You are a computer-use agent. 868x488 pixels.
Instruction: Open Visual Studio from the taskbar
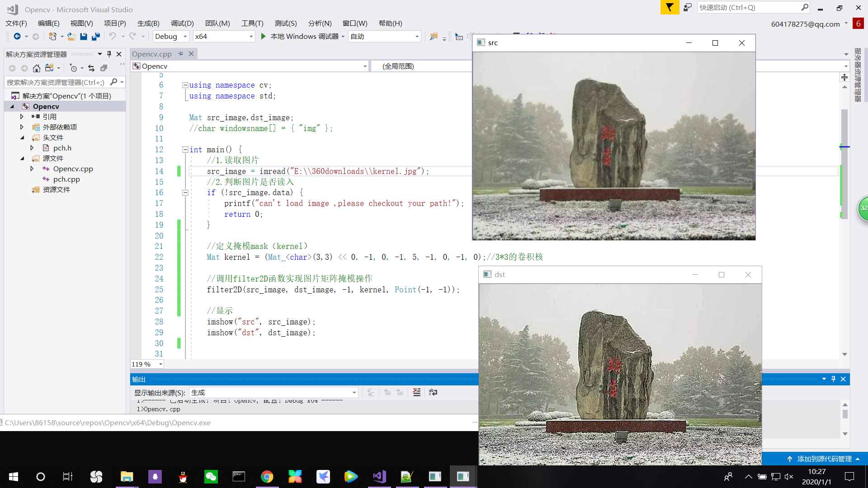click(379, 476)
